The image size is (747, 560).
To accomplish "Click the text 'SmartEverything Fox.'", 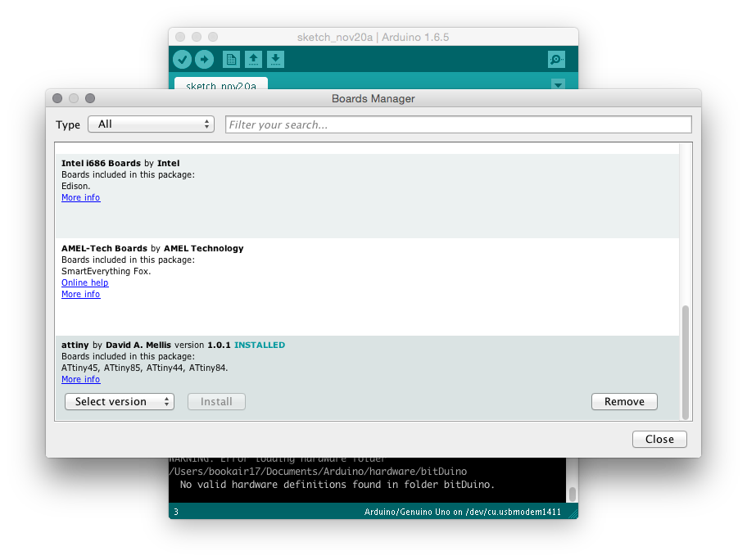I will click(106, 272).
